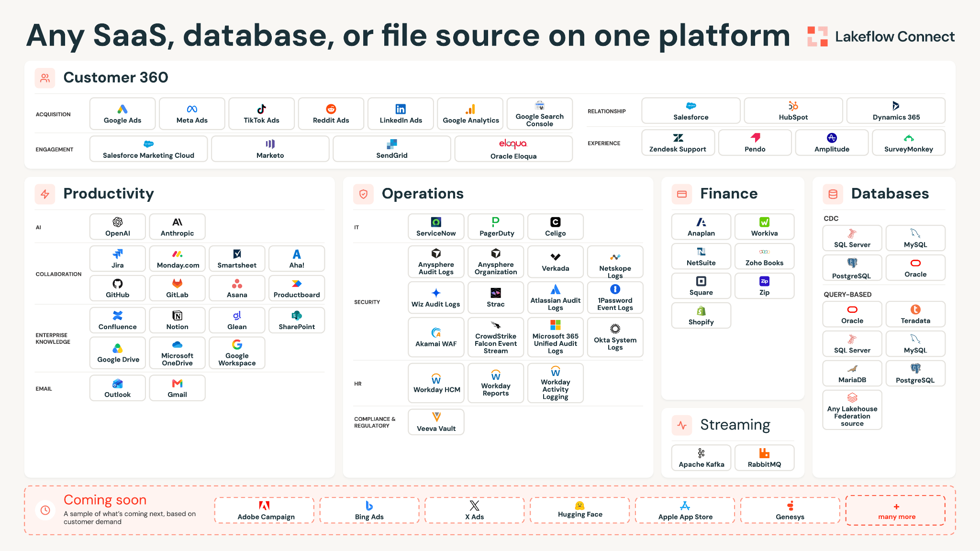Click the Streaming pulse icon

click(x=682, y=425)
